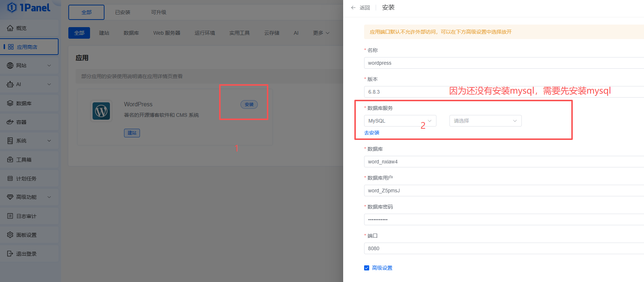Select the 运行环境 category filter
This screenshot has width=644, height=282.
coord(205,33)
